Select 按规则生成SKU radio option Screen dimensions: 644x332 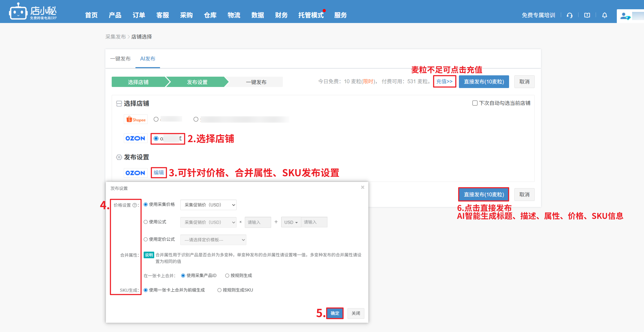coord(219,290)
